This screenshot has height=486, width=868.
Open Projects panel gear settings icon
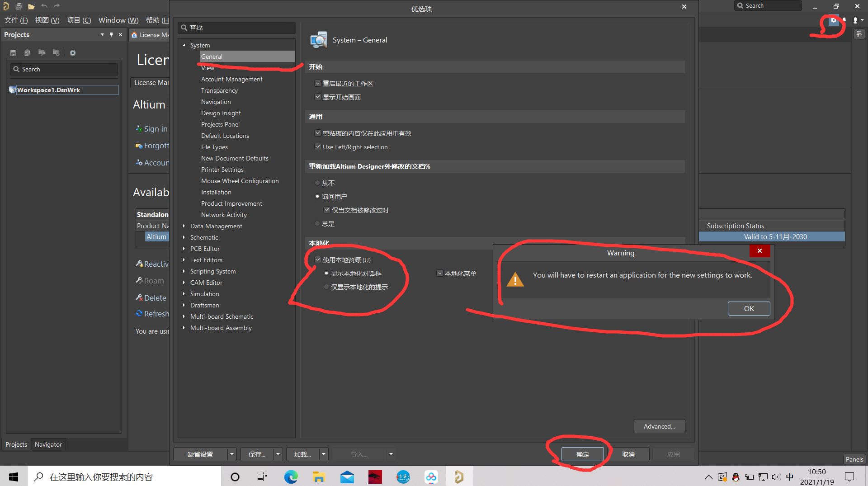pyautogui.click(x=73, y=53)
